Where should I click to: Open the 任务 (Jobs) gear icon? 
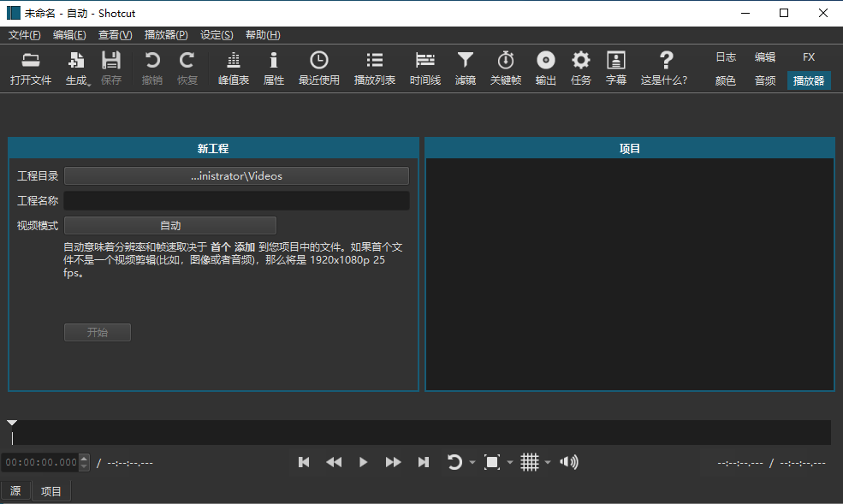tap(580, 68)
